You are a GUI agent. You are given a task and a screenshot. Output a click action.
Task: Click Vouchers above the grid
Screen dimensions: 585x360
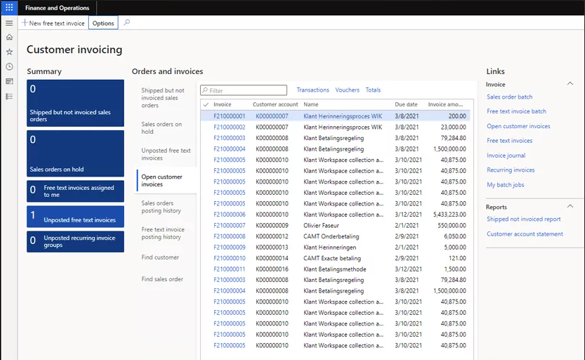tap(347, 90)
